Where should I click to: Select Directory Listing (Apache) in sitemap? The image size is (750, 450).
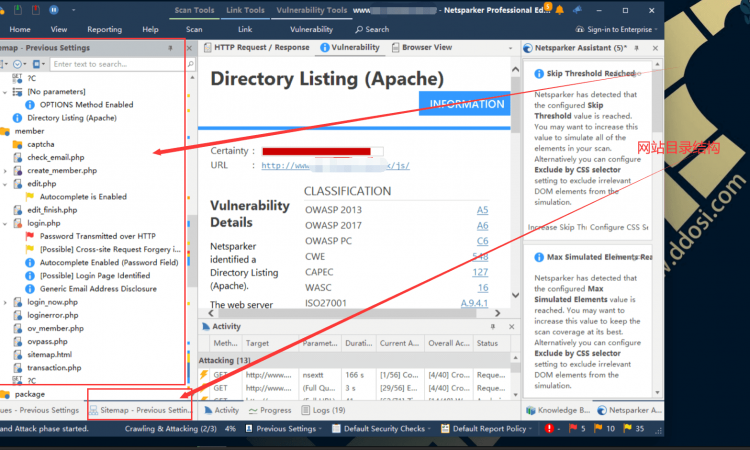pos(72,118)
